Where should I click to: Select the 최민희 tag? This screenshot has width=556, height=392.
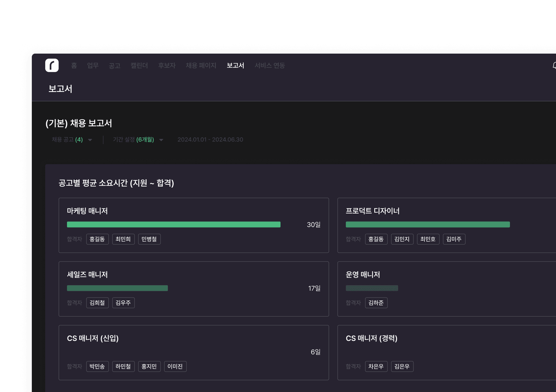coord(123,239)
